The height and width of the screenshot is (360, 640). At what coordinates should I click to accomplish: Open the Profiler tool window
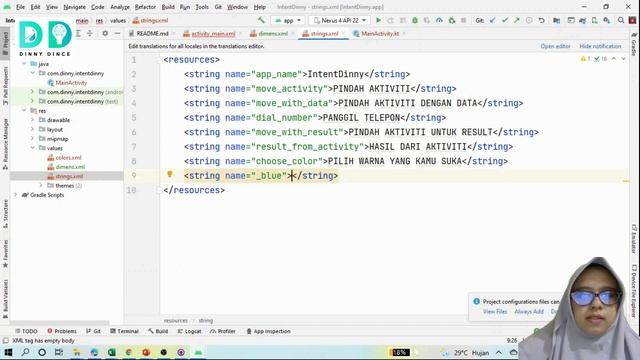223,331
